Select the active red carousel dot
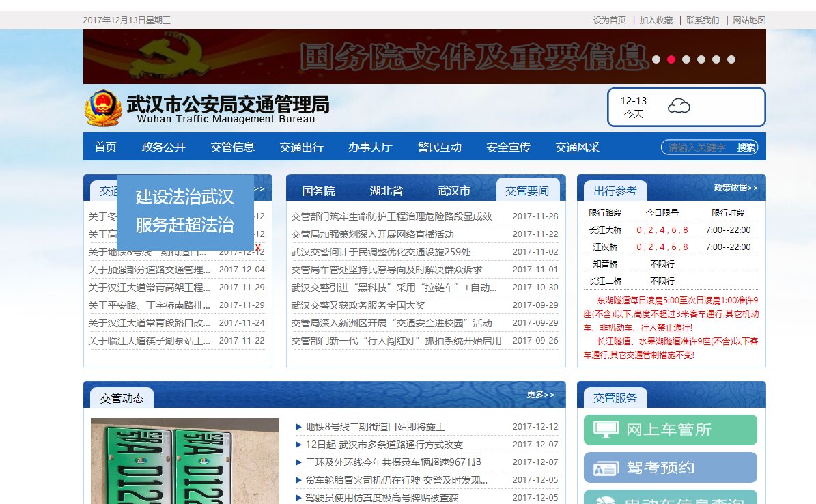816x504 pixels. 671,59
